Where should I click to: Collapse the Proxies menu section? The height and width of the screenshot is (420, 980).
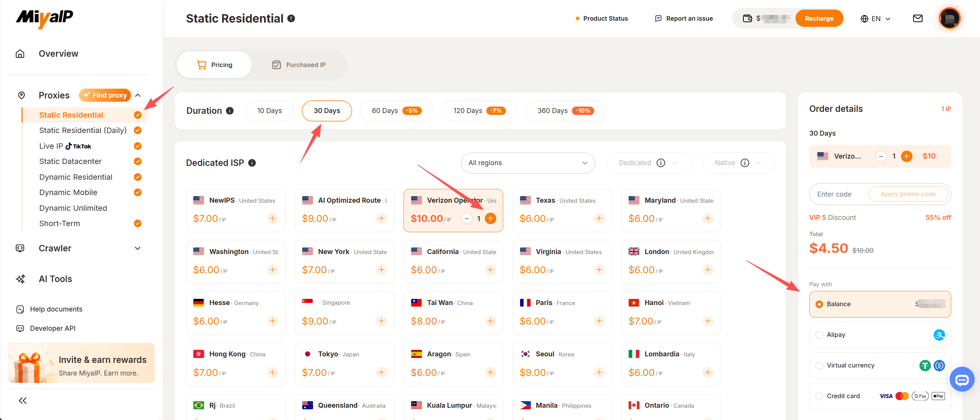click(x=138, y=95)
